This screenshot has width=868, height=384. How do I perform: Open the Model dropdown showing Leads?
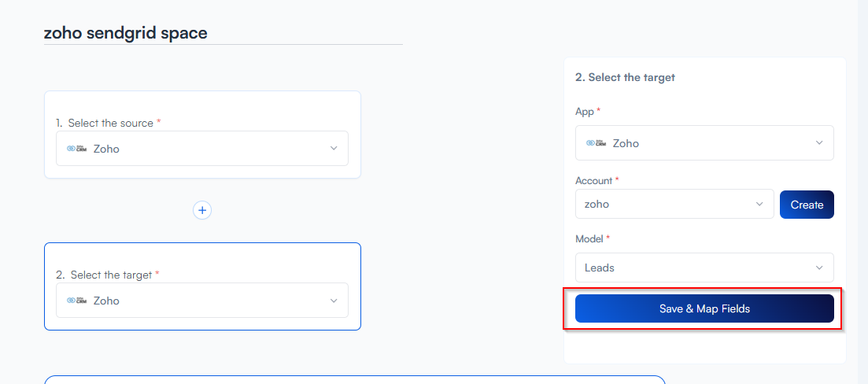tap(704, 268)
